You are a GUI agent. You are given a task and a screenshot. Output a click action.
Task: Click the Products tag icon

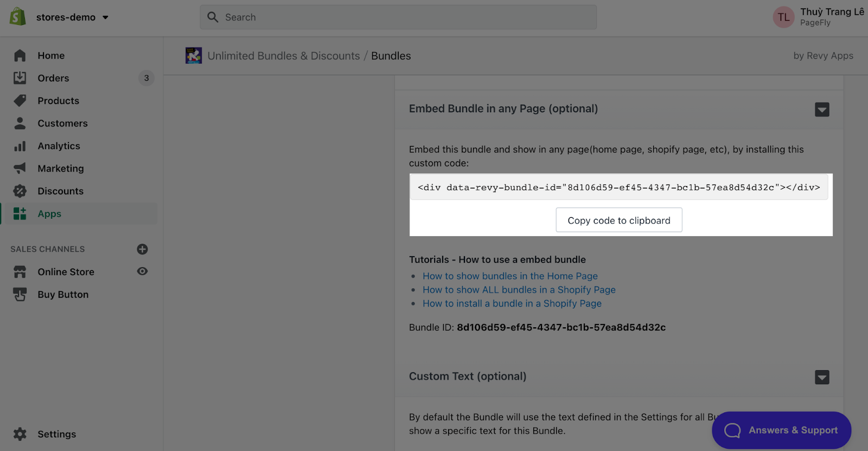coord(20,100)
